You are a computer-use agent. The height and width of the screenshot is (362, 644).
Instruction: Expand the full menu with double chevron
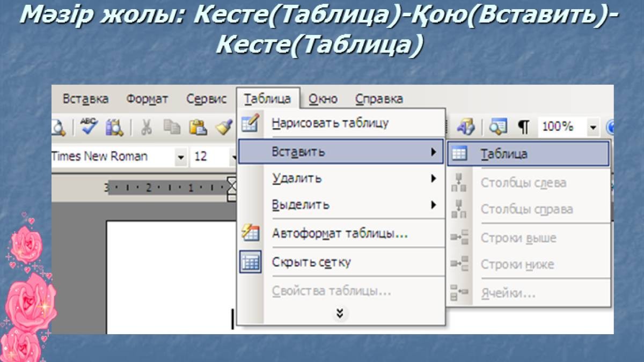point(339,314)
